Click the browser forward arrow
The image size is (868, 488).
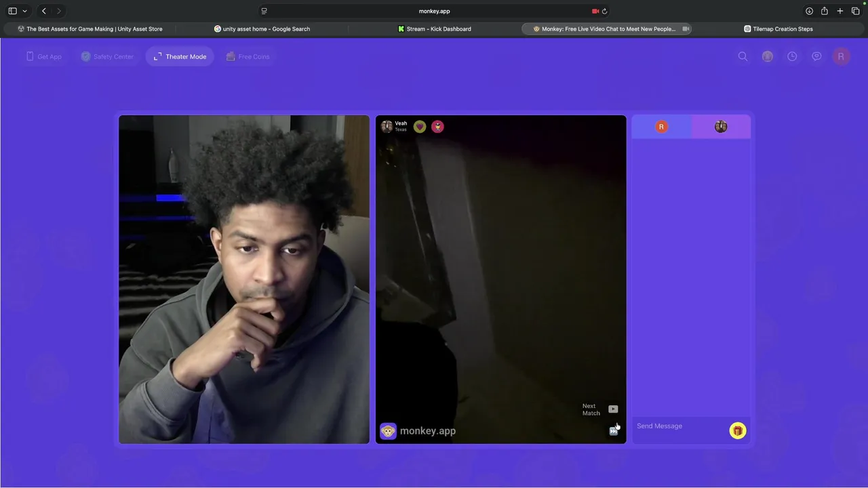(59, 11)
